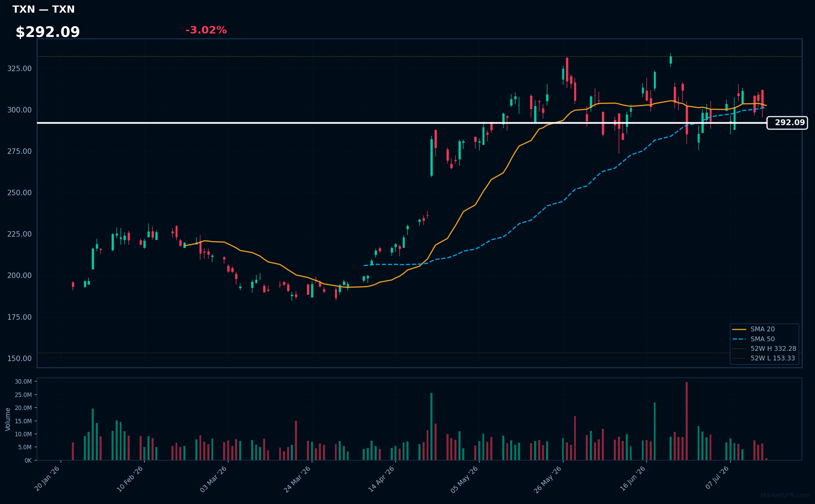Click the 300.00 price axis label
This screenshot has height=504, width=815.
click(20, 110)
